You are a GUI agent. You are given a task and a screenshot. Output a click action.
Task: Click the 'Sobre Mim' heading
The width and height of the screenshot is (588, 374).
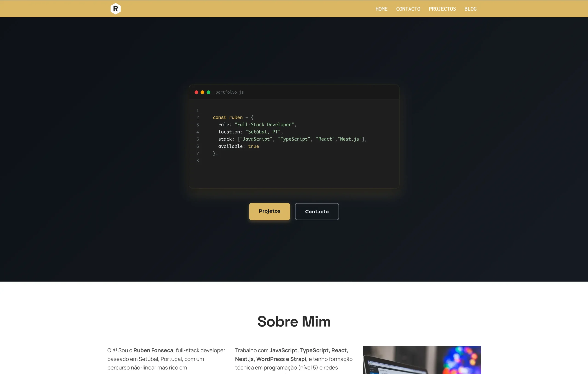pos(294,321)
